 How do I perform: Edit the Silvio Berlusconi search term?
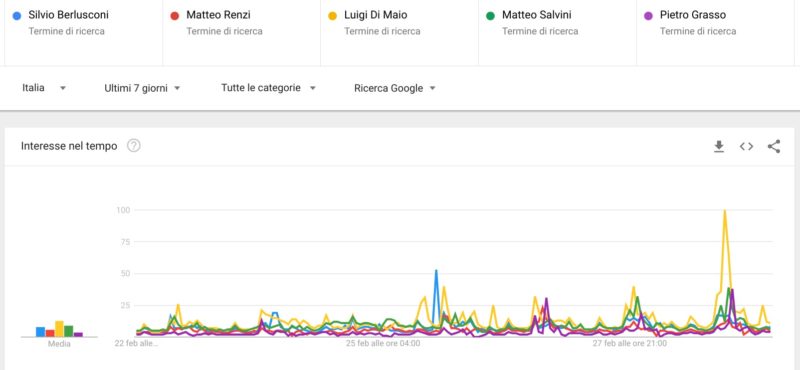tap(68, 15)
